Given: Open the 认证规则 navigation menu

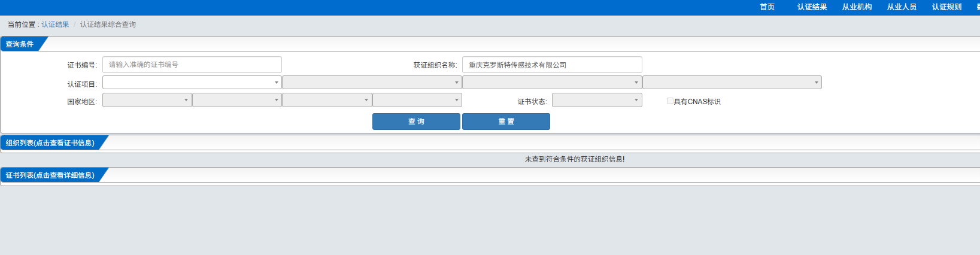Looking at the screenshot, I should tap(946, 7).
